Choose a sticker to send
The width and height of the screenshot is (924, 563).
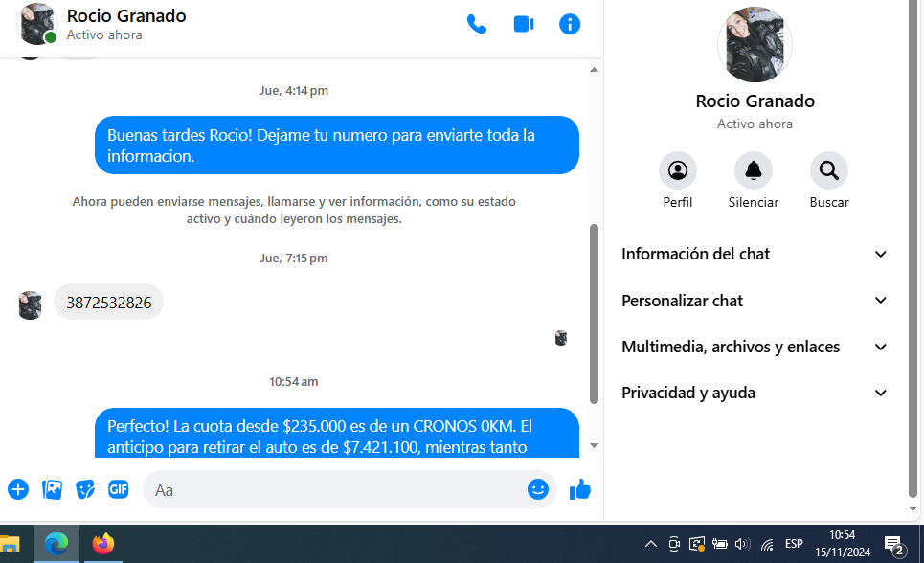pos(85,489)
